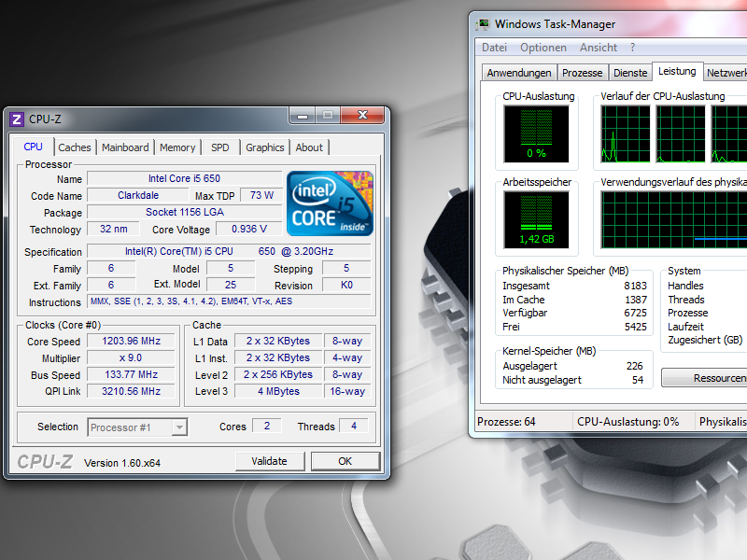Click the Specification field with 3.20GHz
The width and height of the screenshot is (747, 560).
pos(229,251)
